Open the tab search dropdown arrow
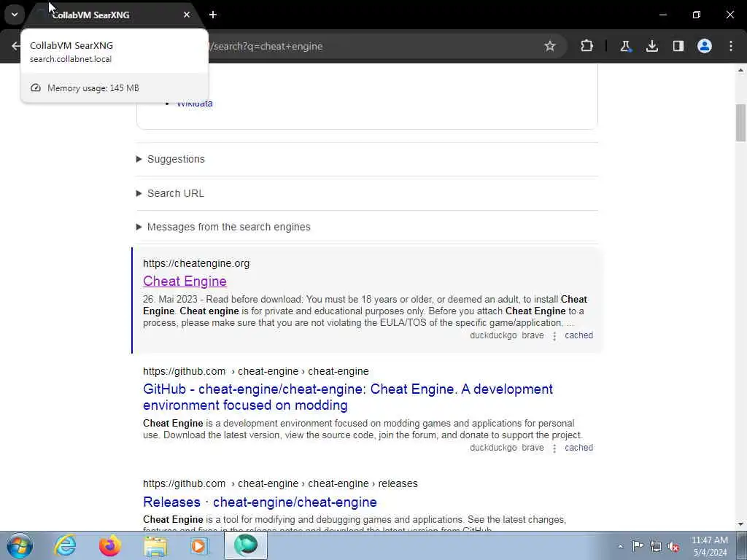Screen dimensions: 747x560 [15, 15]
